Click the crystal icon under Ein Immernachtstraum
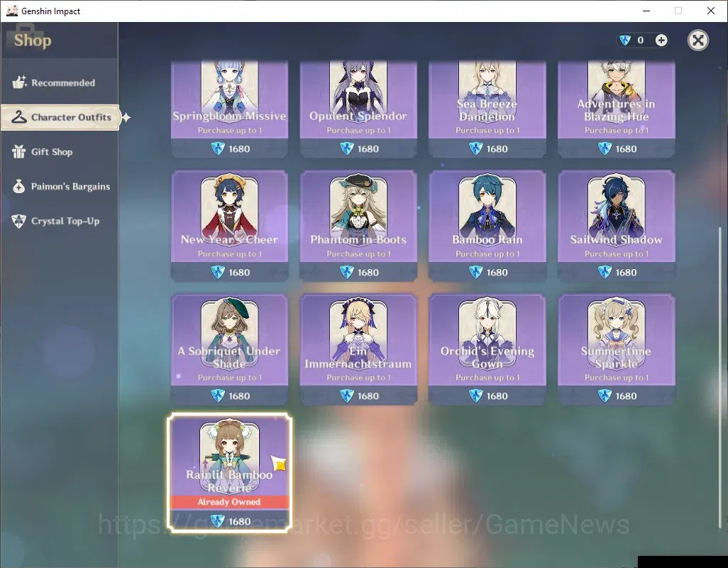 [347, 395]
